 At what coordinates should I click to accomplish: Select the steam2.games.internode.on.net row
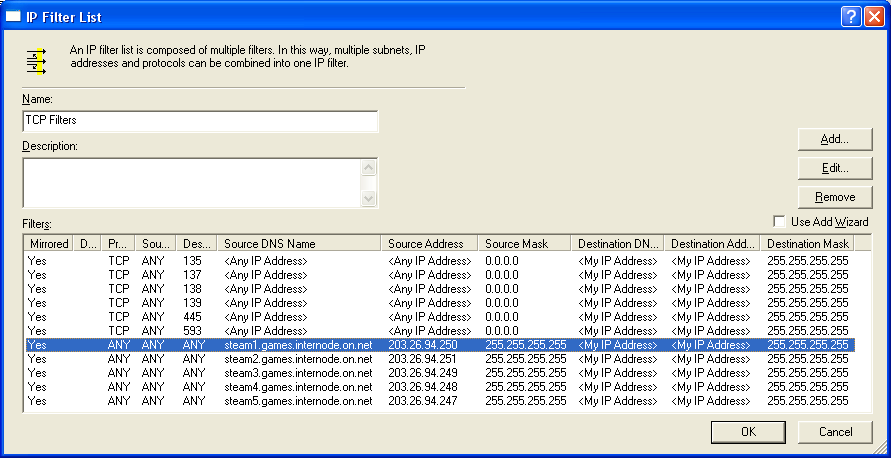(439, 359)
